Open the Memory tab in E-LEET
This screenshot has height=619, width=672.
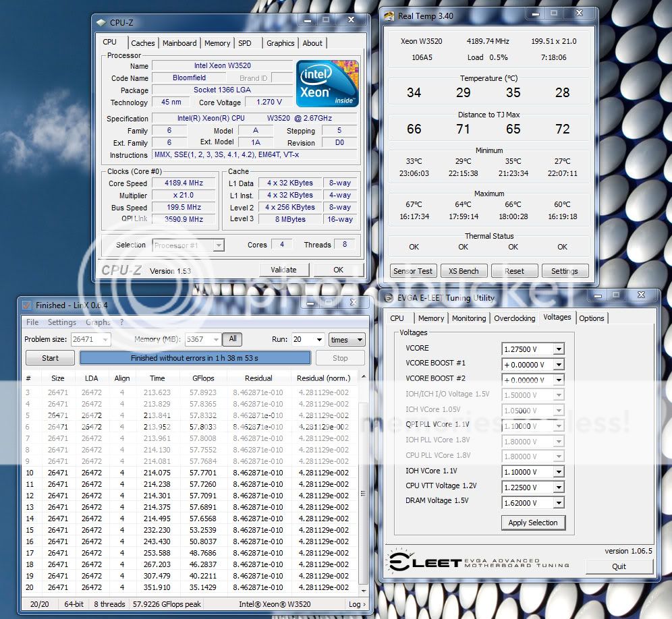click(x=430, y=318)
